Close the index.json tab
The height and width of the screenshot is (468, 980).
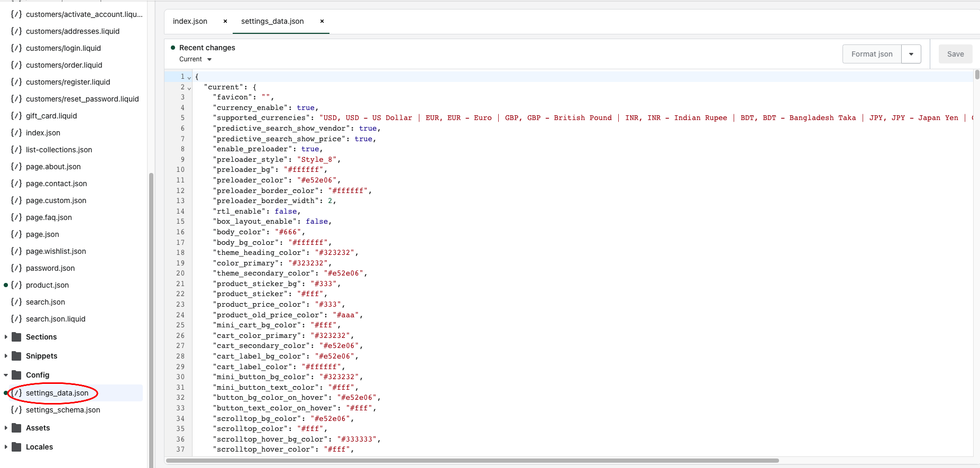pyautogui.click(x=225, y=21)
